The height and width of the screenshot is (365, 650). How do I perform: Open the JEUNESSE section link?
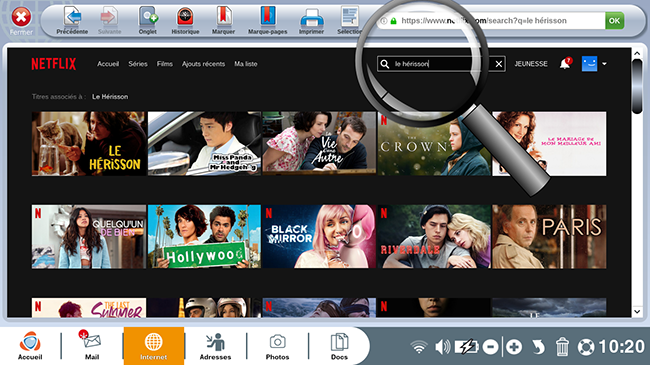[531, 64]
